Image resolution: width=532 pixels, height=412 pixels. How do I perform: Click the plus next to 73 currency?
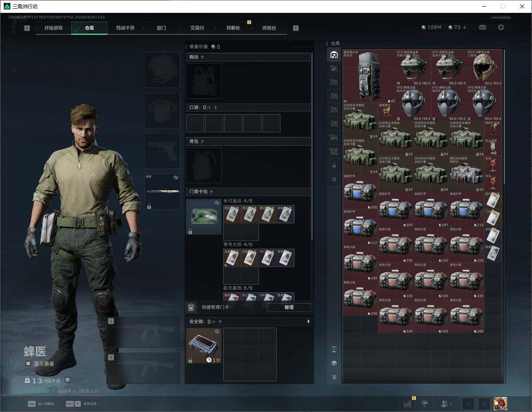465,27
